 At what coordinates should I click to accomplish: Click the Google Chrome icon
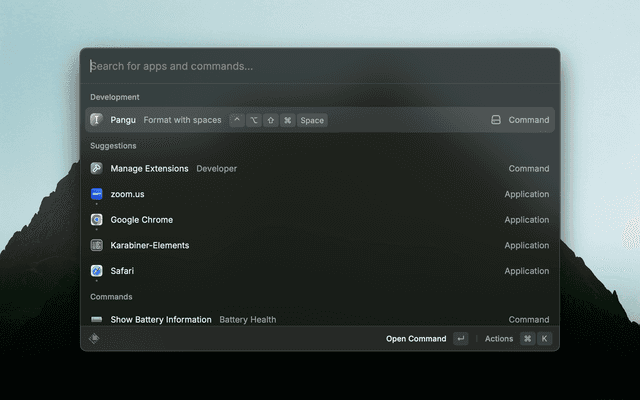click(96, 220)
